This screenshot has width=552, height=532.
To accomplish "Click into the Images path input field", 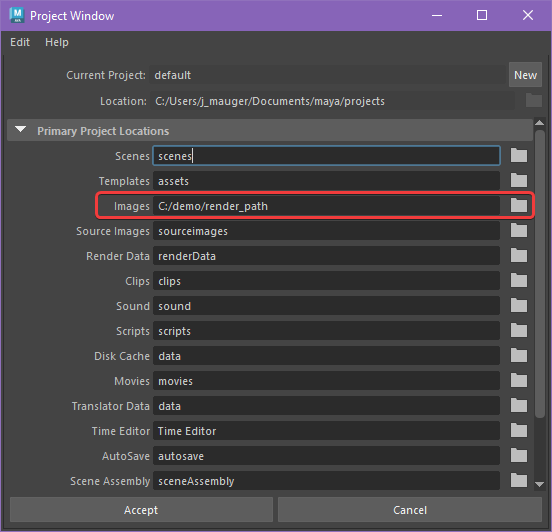I will click(x=326, y=206).
